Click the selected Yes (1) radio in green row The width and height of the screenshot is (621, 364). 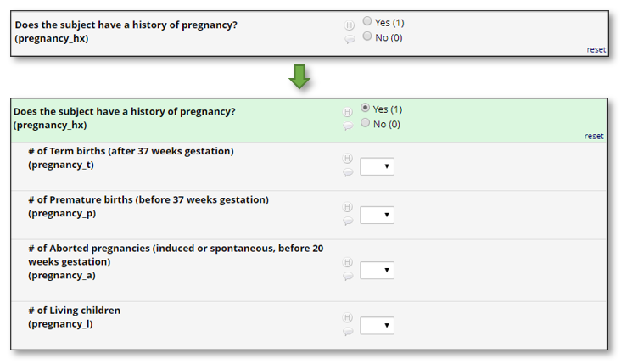click(x=366, y=109)
